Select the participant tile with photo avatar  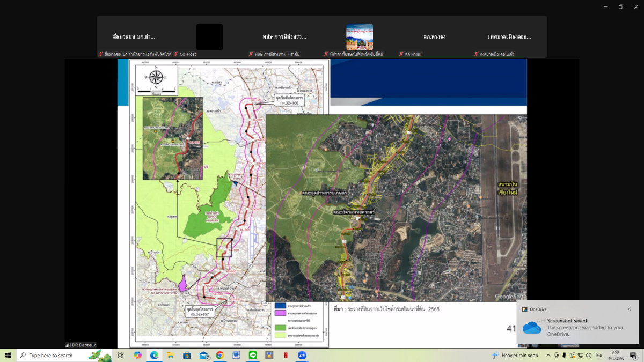360,37
